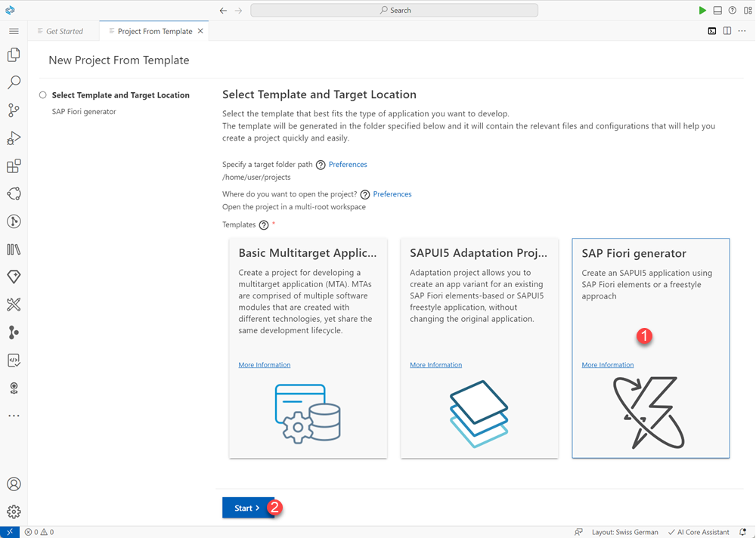The height and width of the screenshot is (538, 756).
Task: Open the Manage settings gear icon
Action: pos(14,512)
